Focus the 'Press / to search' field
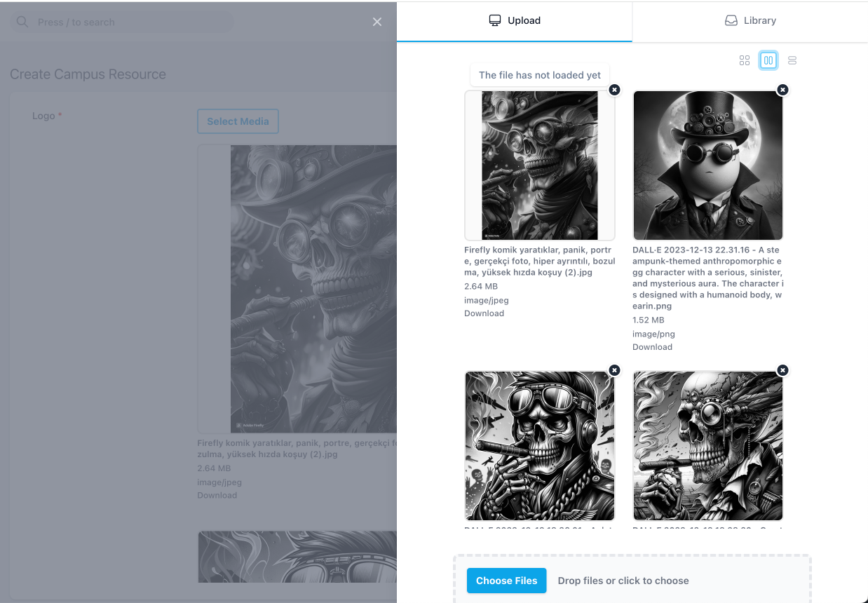 [121, 22]
